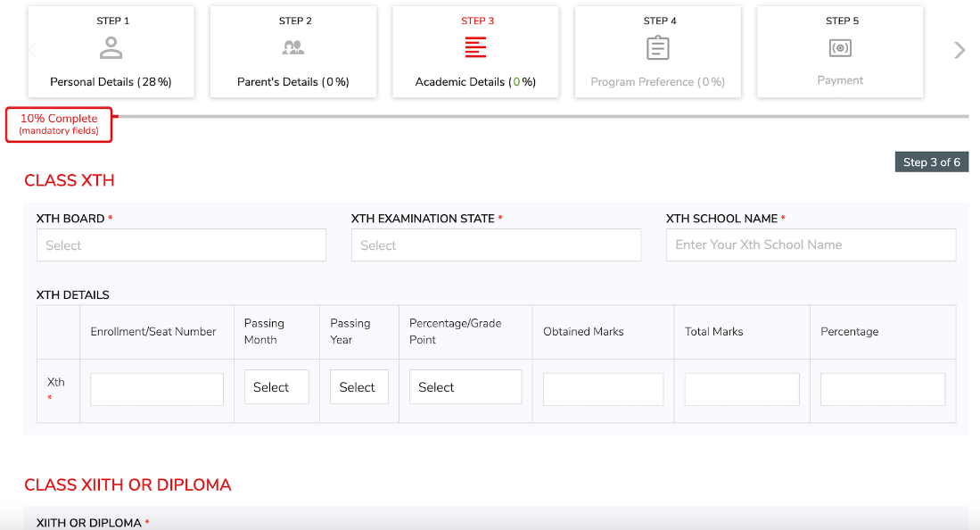Expand the Passing Year select box

click(359, 386)
